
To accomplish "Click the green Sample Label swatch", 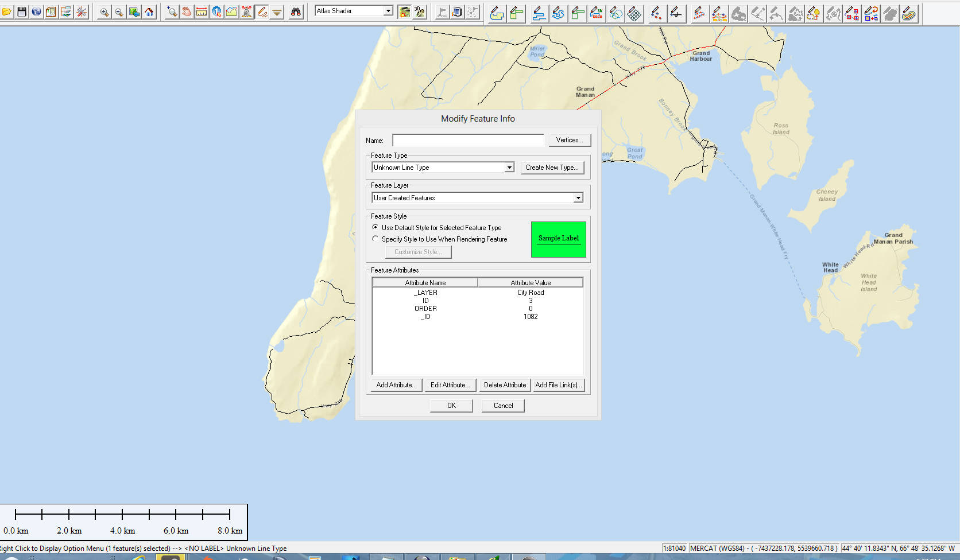I will (x=558, y=239).
